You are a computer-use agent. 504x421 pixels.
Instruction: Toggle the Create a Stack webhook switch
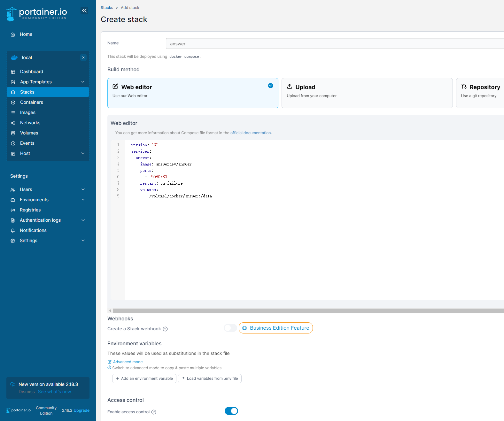tap(230, 328)
